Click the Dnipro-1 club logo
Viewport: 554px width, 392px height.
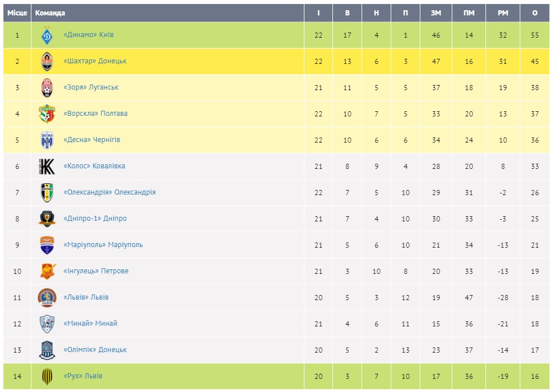(47, 219)
